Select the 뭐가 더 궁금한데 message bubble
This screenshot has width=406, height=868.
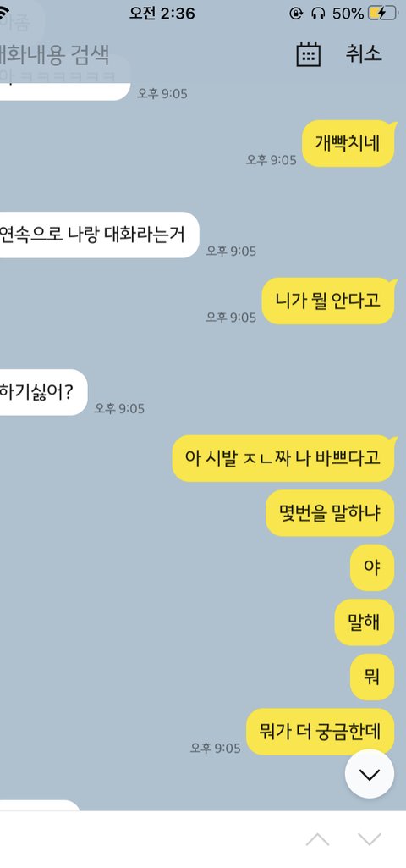pos(321,732)
